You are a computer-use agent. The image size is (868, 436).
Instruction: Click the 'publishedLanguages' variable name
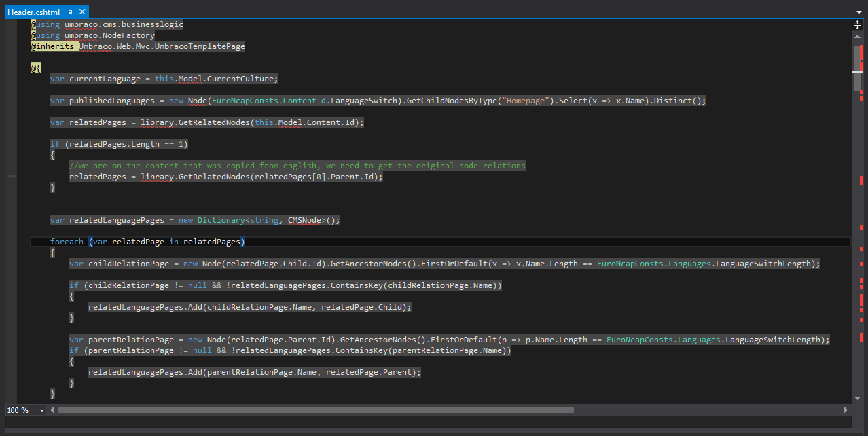tap(112, 101)
